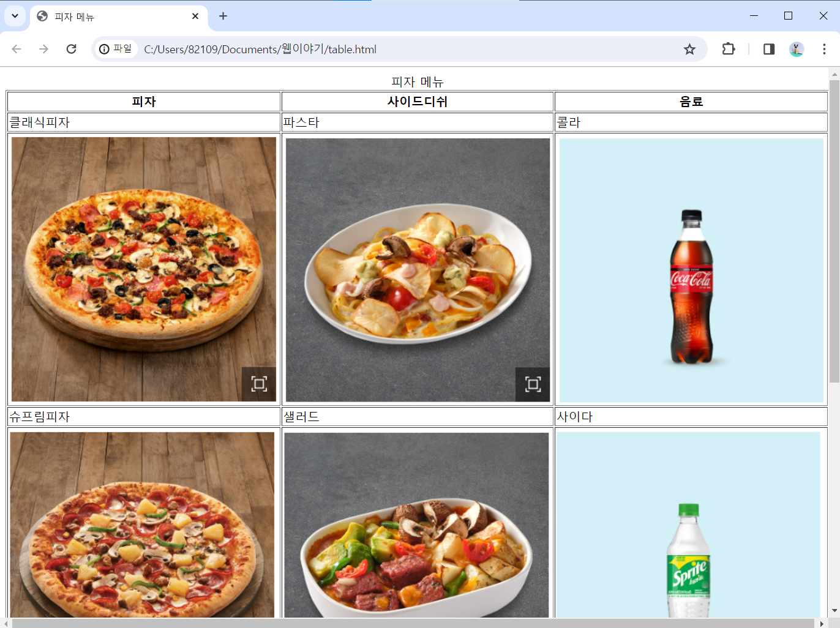Click the 샐러드 cell text
The image size is (840, 628).
(x=301, y=417)
